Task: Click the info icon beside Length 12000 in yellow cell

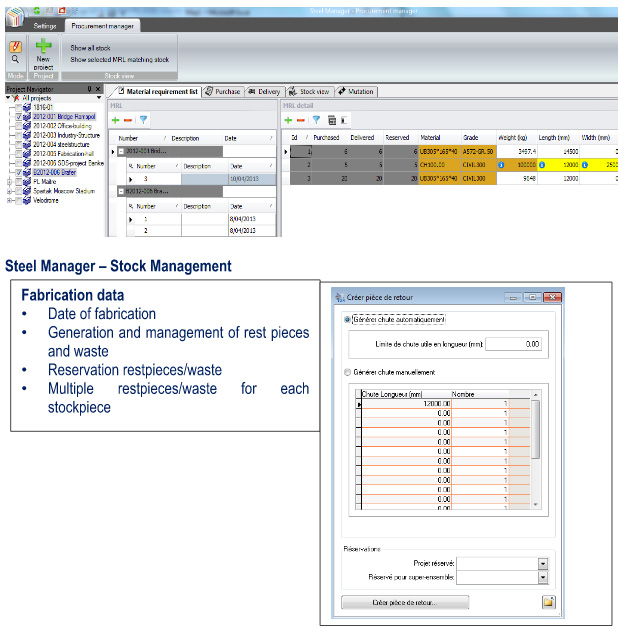Action: pyautogui.click(x=542, y=165)
